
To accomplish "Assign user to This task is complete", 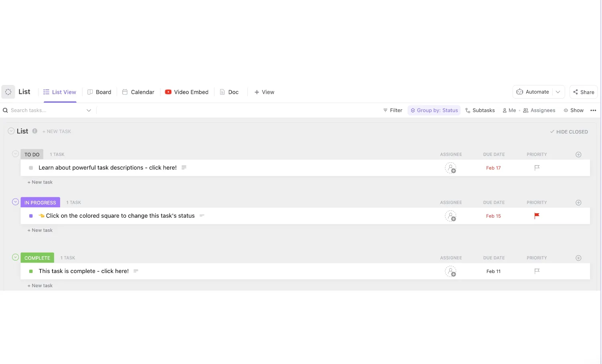I will [x=450, y=271].
